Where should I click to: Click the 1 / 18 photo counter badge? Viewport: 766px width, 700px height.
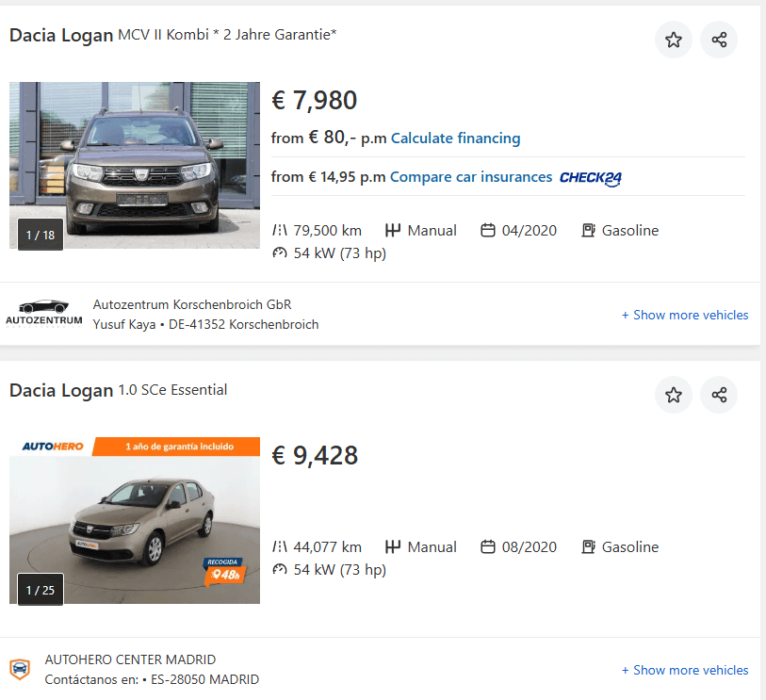point(41,235)
